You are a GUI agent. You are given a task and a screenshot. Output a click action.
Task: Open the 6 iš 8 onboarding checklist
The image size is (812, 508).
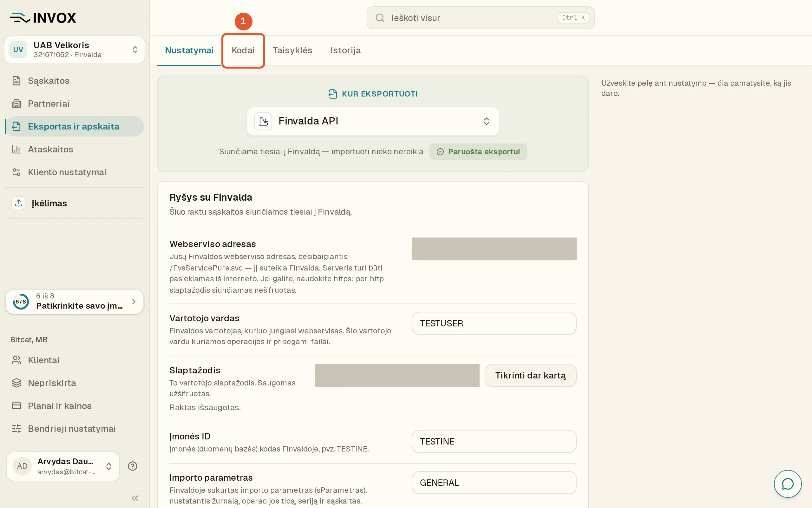click(75, 301)
